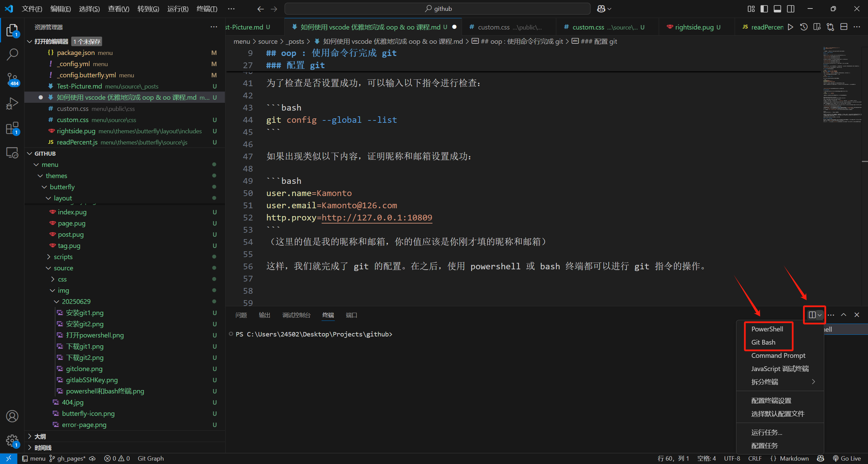Open the Remote Explorer view
The image size is (868, 464).
point(12,153)
